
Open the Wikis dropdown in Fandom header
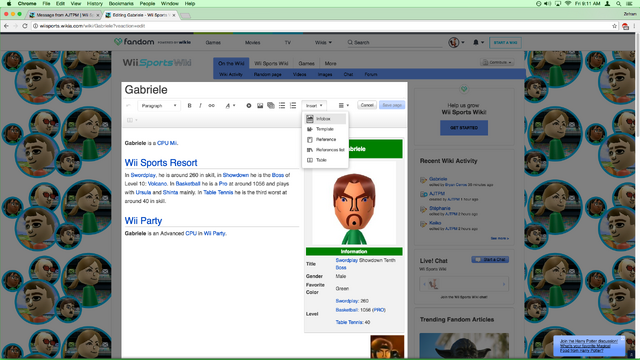point(323,42)
